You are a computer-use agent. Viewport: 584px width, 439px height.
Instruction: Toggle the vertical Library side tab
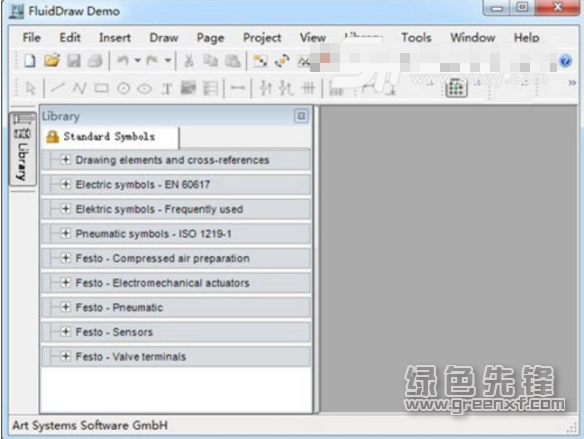23,149
